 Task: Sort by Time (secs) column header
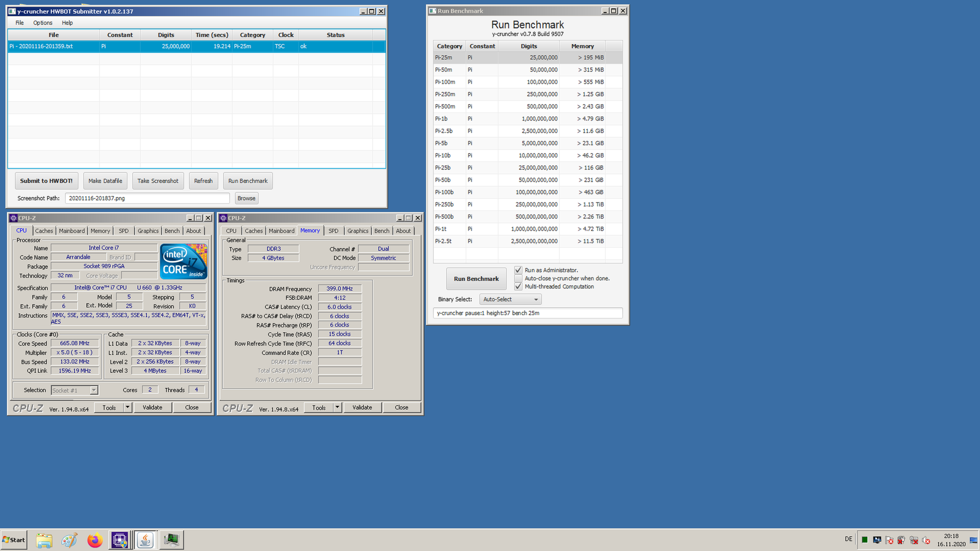coord(212,35)
